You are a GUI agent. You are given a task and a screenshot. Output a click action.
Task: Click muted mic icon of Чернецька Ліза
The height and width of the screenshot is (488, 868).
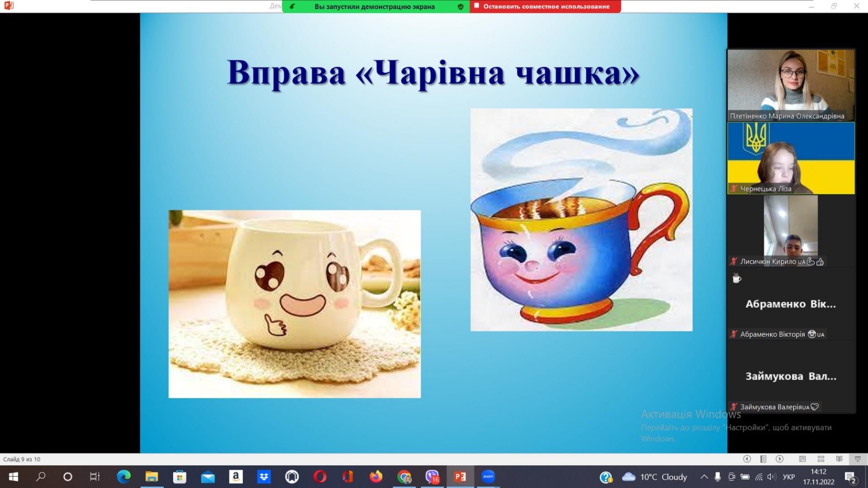click(x=734, y=189)
